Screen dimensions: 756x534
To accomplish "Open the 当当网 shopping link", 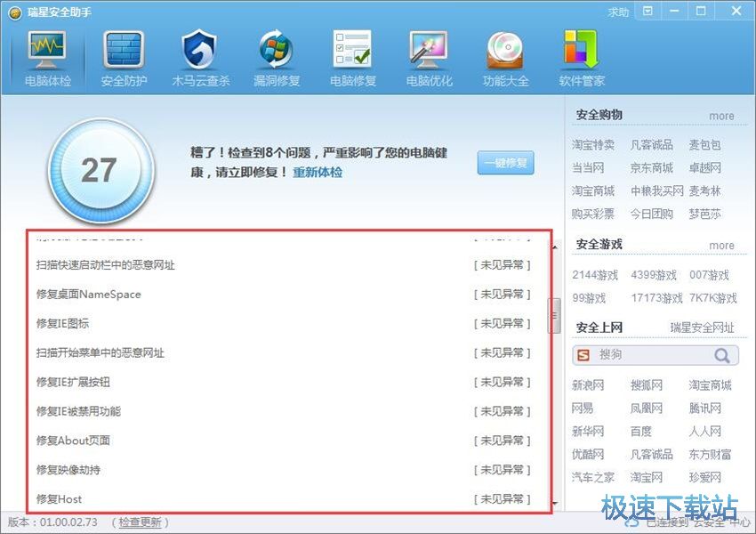I will pyautogui.click(x=588, y=168).
